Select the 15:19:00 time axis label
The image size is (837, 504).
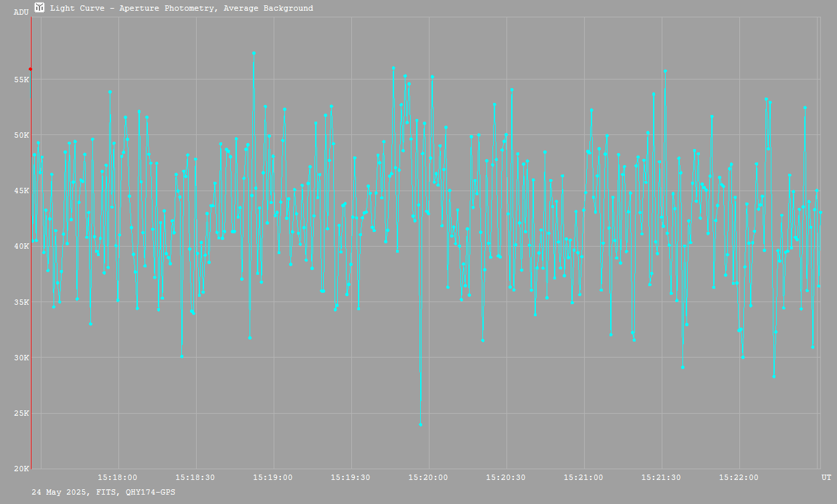pos(273,477)
